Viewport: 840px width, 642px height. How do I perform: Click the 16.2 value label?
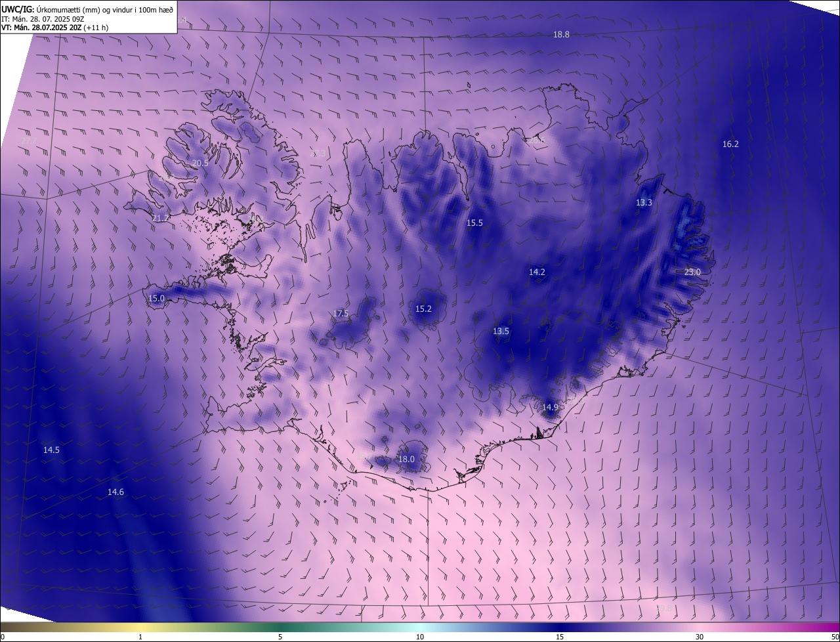[730, 144]
